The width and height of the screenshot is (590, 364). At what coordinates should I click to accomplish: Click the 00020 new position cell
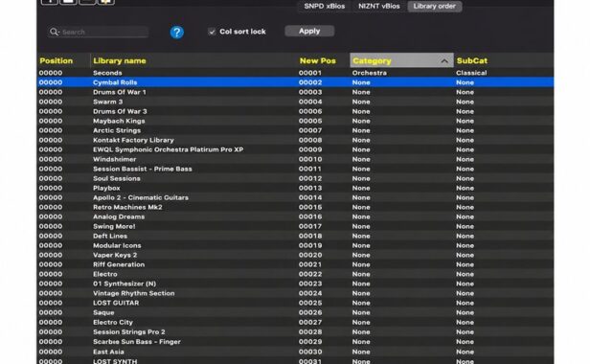click(x=310, y=255)
